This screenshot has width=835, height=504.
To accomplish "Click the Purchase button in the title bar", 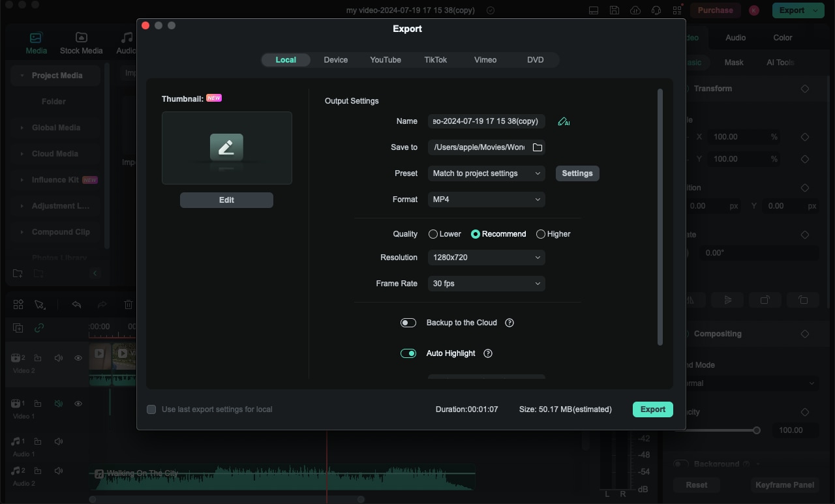I will [716, 10].
